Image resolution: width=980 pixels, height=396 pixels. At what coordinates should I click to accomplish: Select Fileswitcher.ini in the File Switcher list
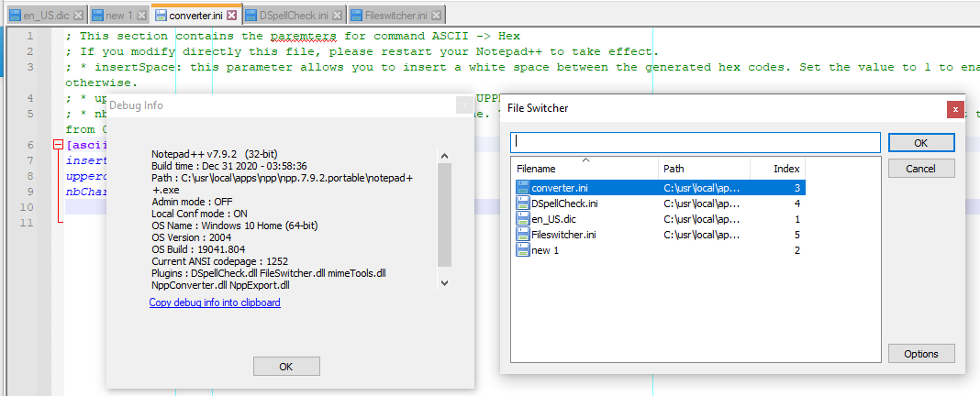(658, 235)
